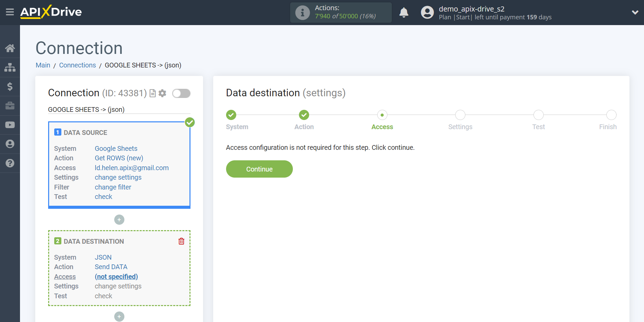Image resolution: width=644 pixels, height=322 pixels.
Task: Add step below data destination
Action: pyautogui.click(x=119, y=317)
